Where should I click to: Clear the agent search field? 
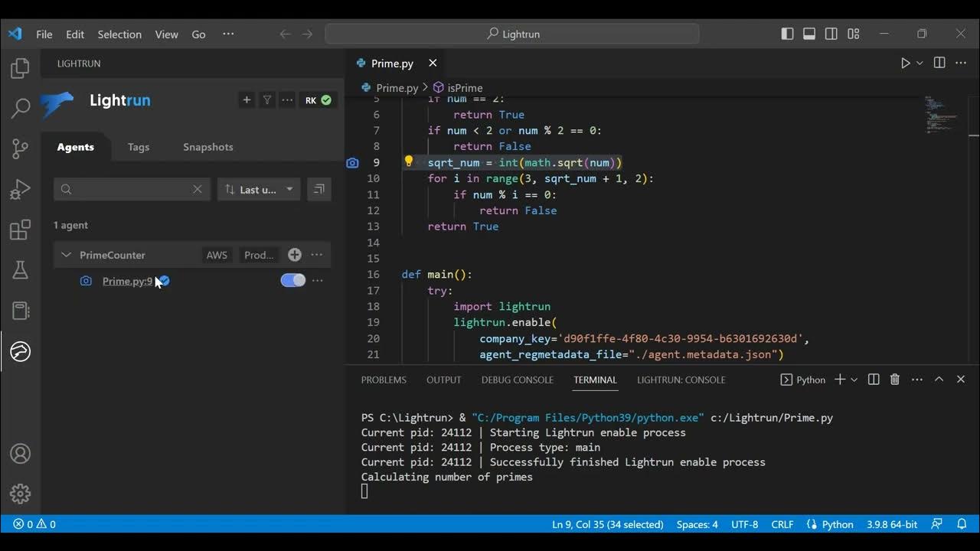pyautogui.click(x=197, y=189)
